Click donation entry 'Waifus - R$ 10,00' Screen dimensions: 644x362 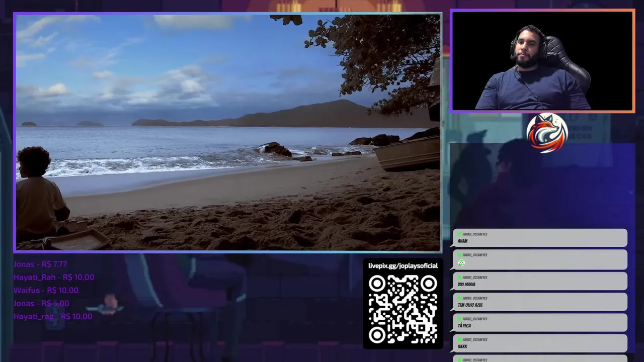pyautogui.click(x=46, y=290)
